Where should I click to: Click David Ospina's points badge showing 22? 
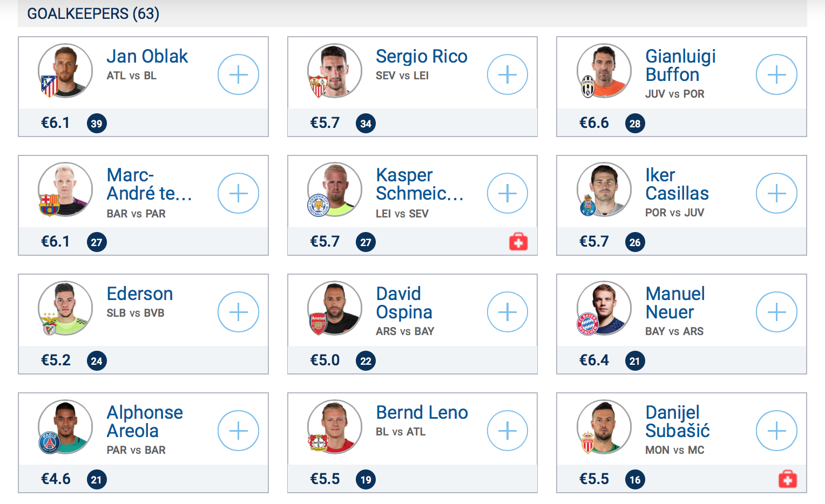(366, 360)
